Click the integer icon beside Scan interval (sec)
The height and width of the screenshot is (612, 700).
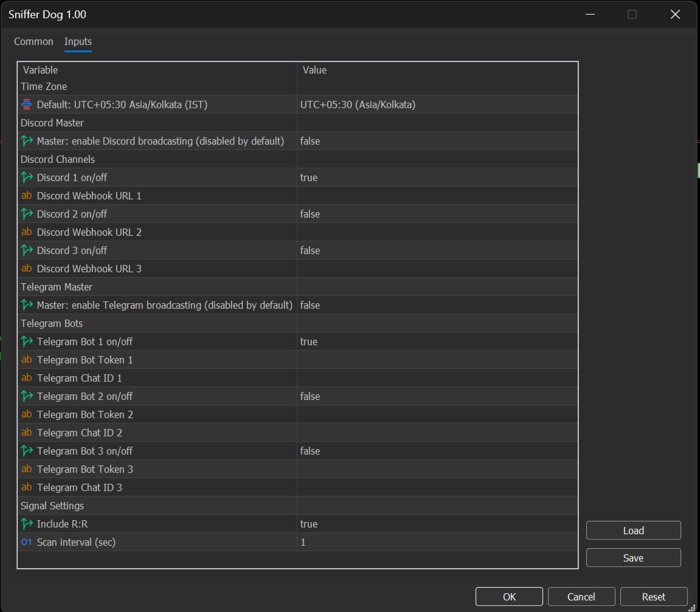pos(27,543)
